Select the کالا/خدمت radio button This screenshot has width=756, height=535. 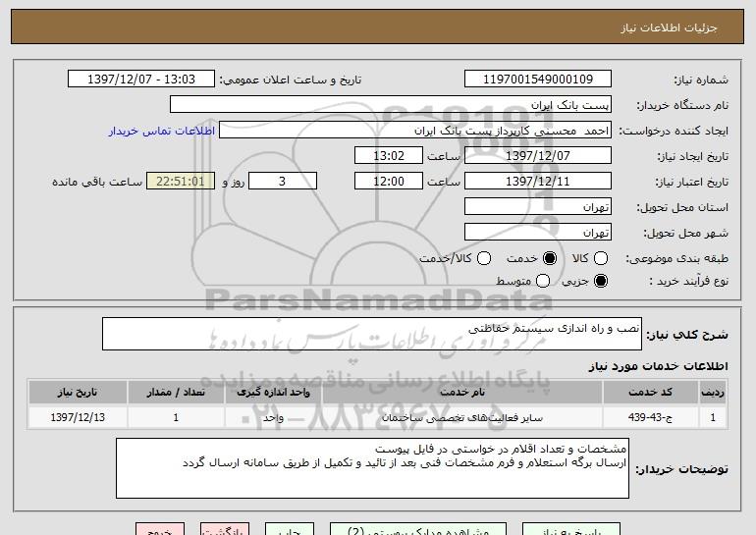(484, 258)
